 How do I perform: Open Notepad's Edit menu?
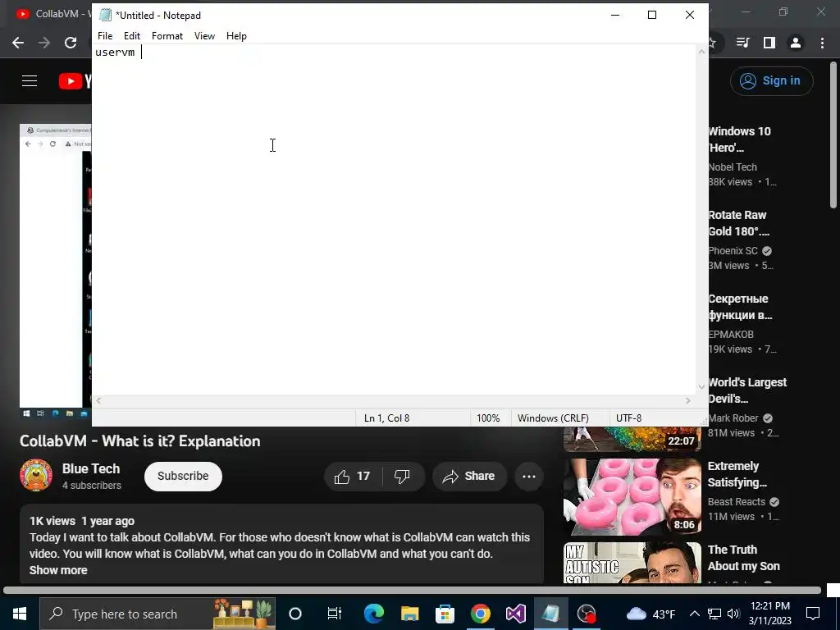coord(132,36)
